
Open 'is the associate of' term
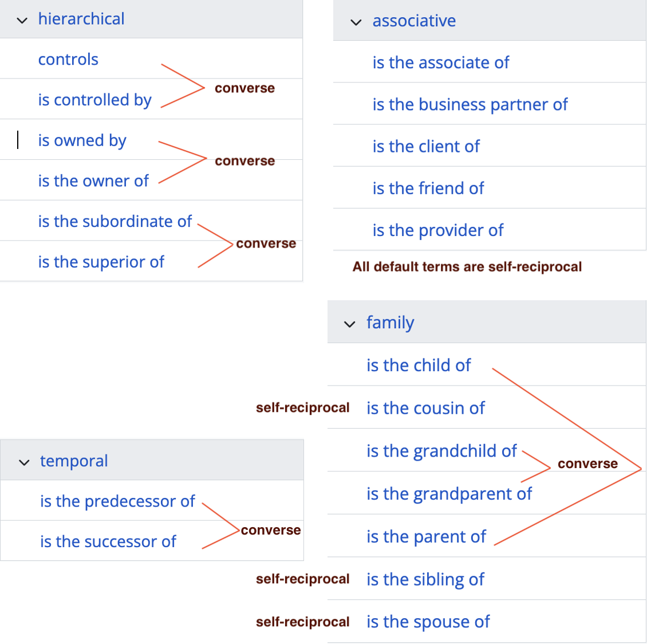click(x=440, y=62)
